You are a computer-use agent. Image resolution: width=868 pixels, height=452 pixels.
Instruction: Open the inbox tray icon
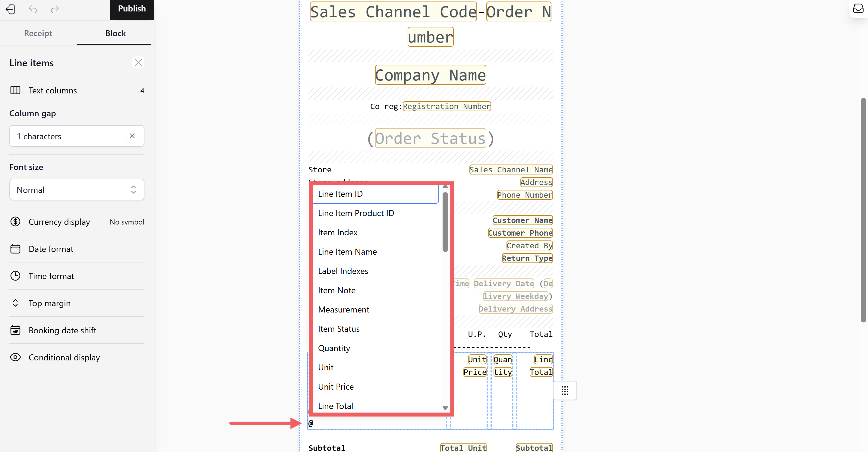coord(858,8)
